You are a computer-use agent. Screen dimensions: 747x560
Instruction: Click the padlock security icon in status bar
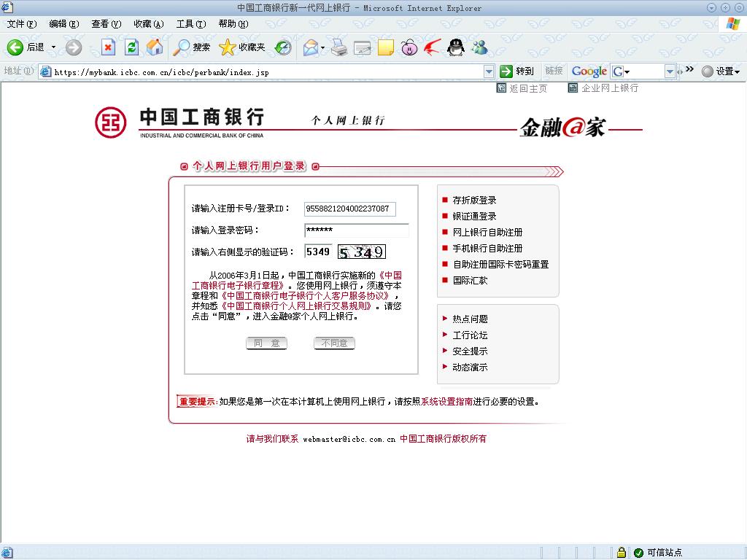coord(622,553)
